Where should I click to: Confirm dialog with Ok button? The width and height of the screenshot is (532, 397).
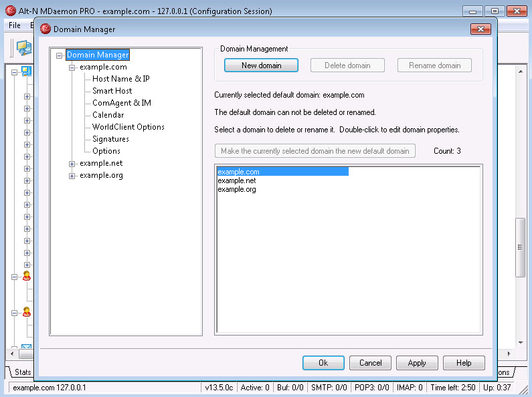tap(323, 363)
